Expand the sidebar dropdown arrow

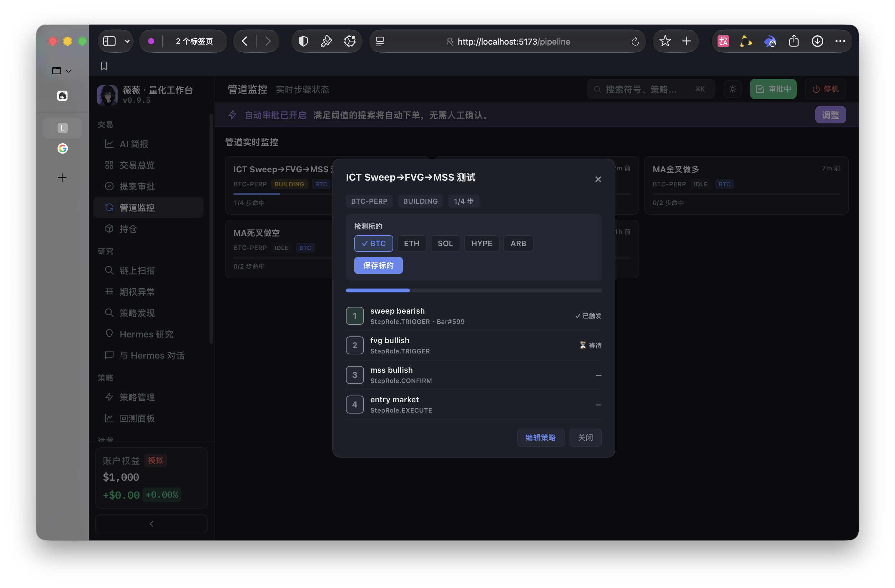pyautogui.click(x=127, y=41)
